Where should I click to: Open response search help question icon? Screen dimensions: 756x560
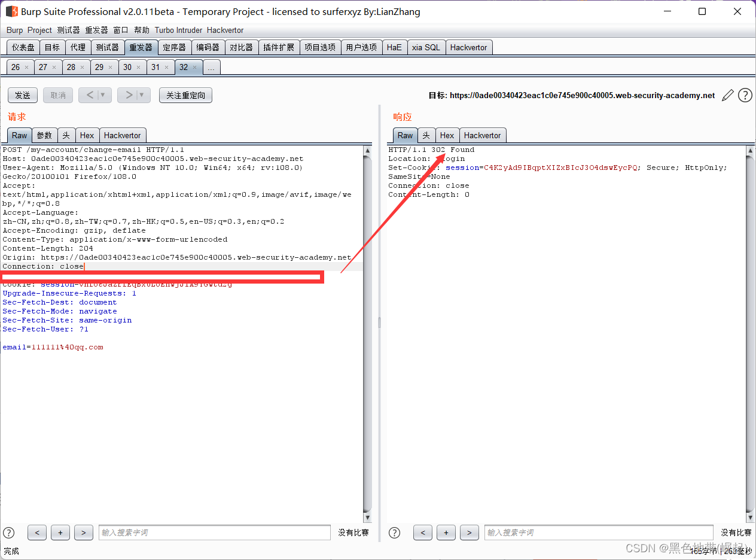(x=395, y=532)
